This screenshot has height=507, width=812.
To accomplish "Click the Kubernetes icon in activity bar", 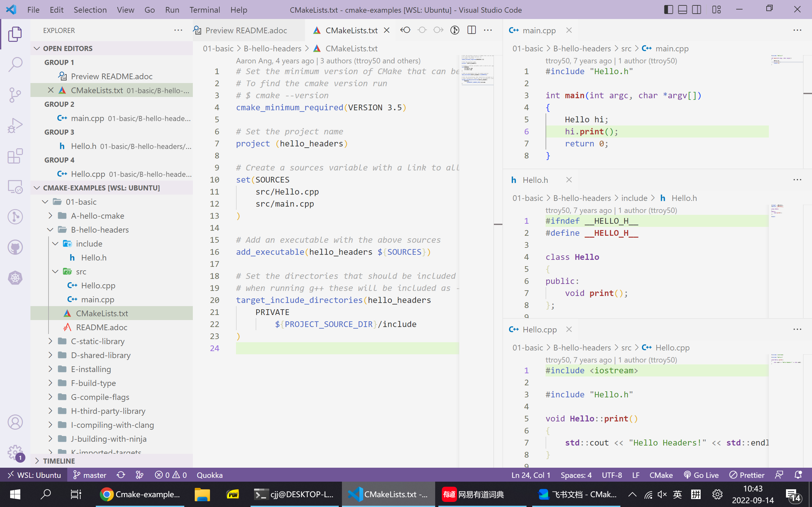I will 15,278.
